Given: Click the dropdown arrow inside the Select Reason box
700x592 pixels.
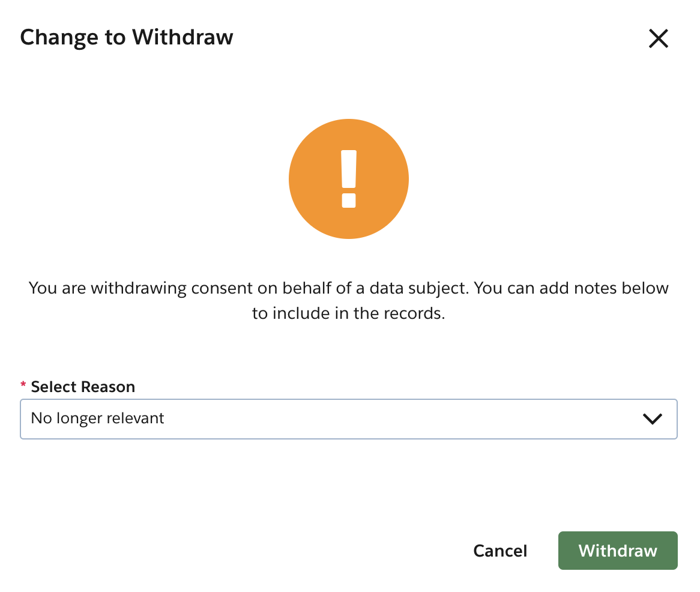Looking at the screenshot, I should [x=653, y=419].
